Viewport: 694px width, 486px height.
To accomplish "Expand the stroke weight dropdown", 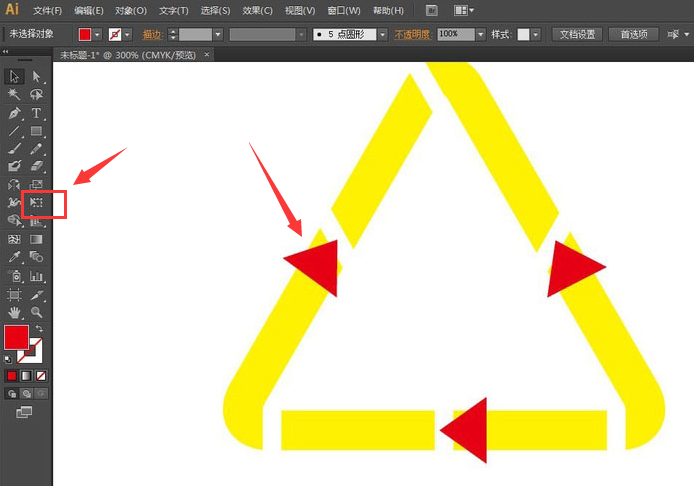I will 218,35.
